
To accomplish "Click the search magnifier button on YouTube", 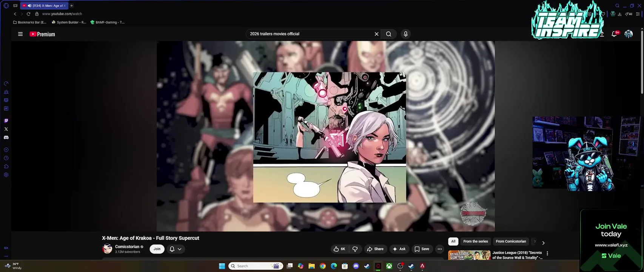I will pyautogui.click(x=388, y=34).
